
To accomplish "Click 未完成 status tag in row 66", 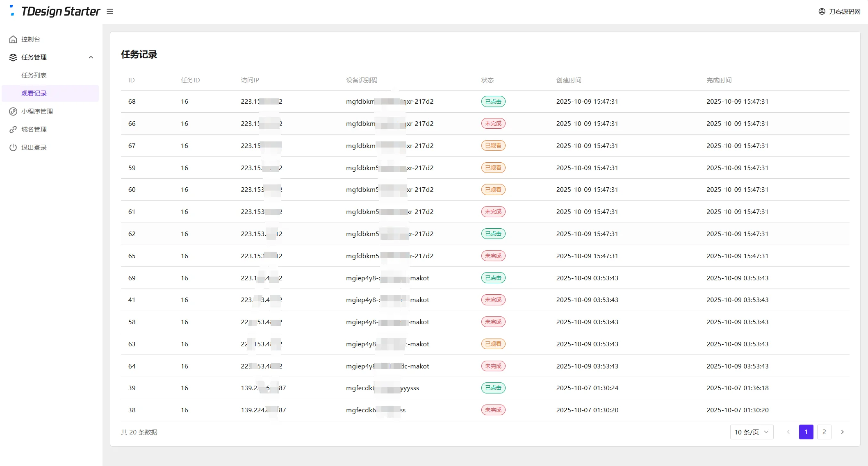I will click(x=493, y=123).
